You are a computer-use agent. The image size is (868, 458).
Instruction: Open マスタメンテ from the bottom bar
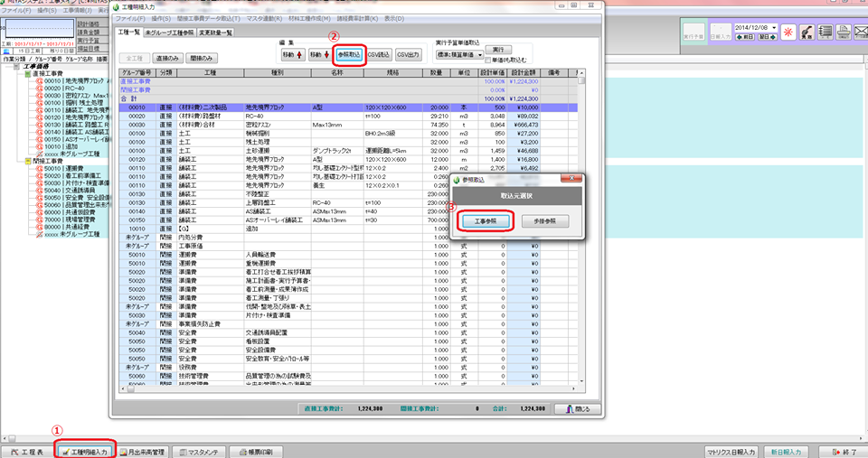[199, 452]
